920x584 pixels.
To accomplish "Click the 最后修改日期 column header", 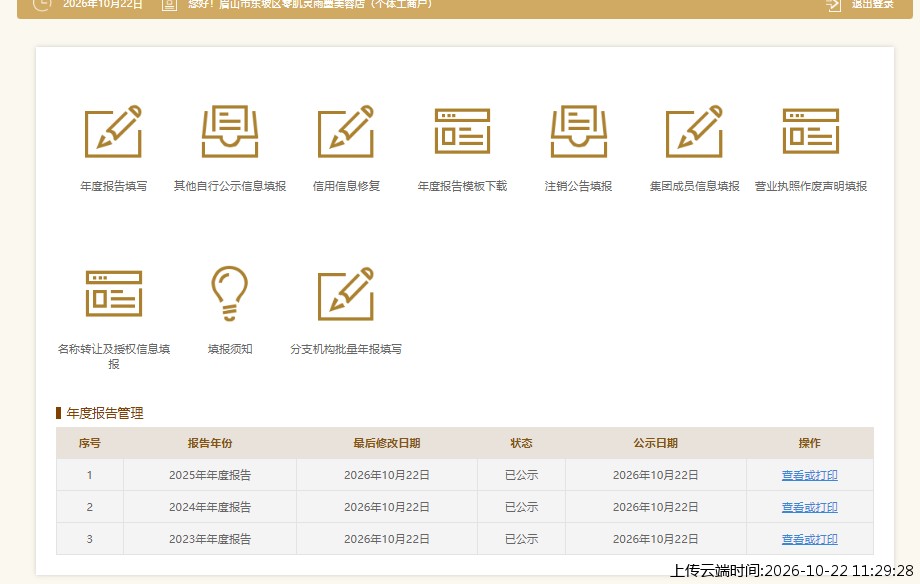I will 387,443.
